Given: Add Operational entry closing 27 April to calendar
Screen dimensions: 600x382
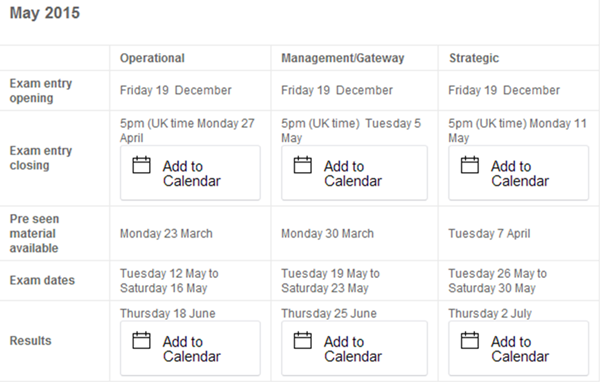Looking at the screenshot, I should tap(190, 173).
